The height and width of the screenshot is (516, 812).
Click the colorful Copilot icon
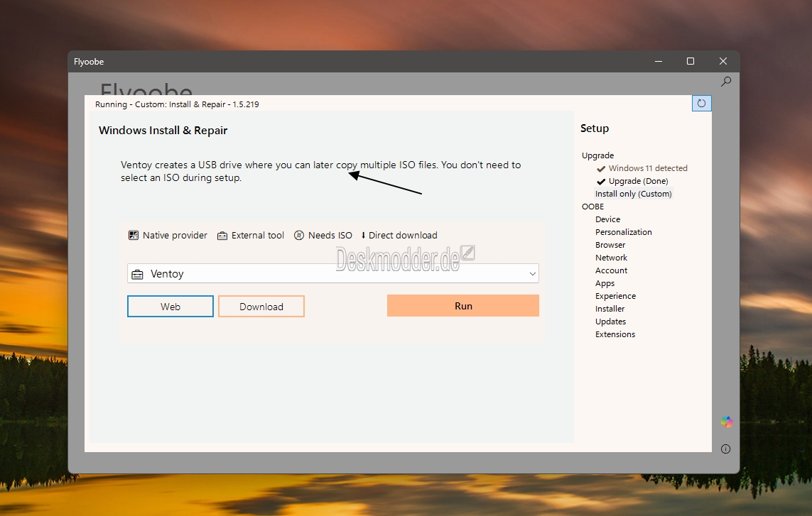(727, 422)
